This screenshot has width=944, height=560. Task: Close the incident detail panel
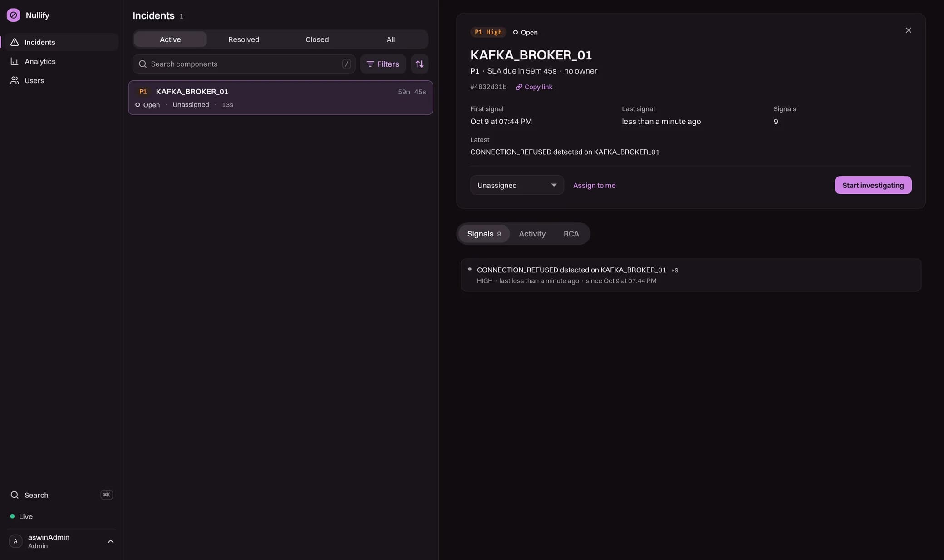[x=908, y=30]
